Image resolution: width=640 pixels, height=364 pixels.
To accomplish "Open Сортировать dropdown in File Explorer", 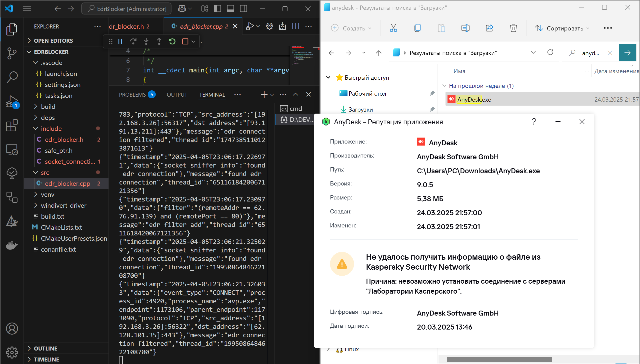I will coord(562,28).
